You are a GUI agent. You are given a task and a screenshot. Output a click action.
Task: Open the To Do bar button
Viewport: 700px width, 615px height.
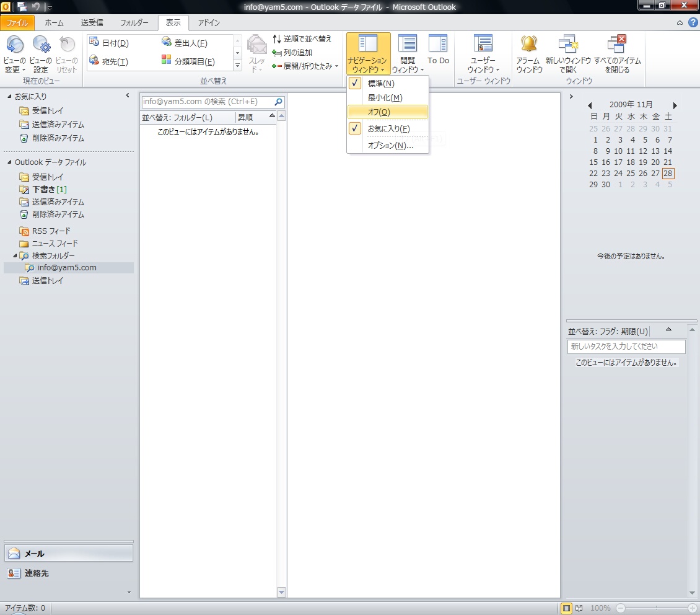click(x=438, y=49)
